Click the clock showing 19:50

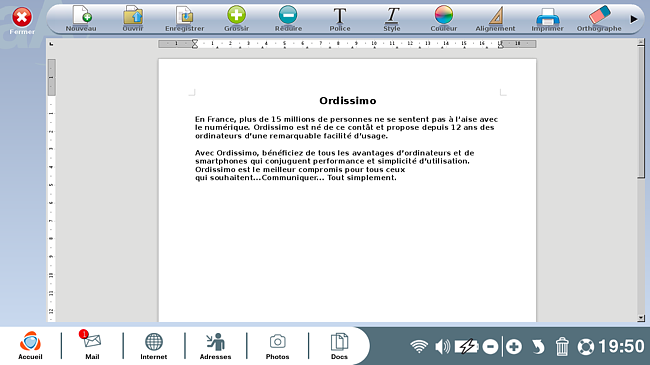pos(621,346)
